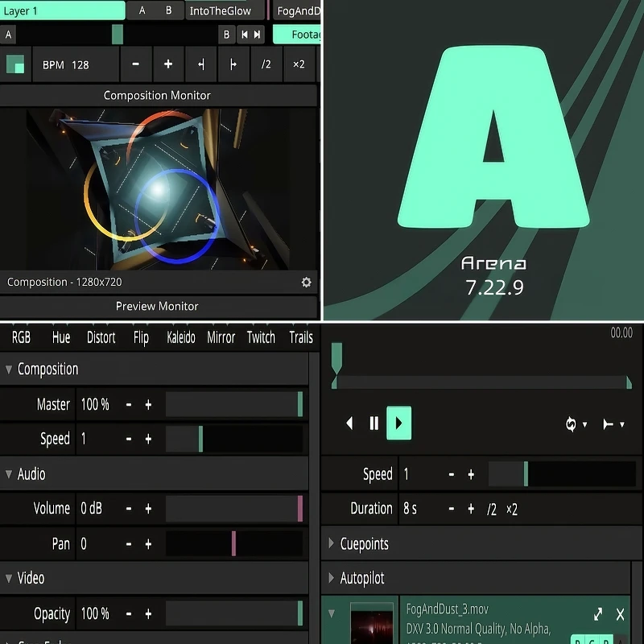Select the Twitch effect preset

point(261,337)
